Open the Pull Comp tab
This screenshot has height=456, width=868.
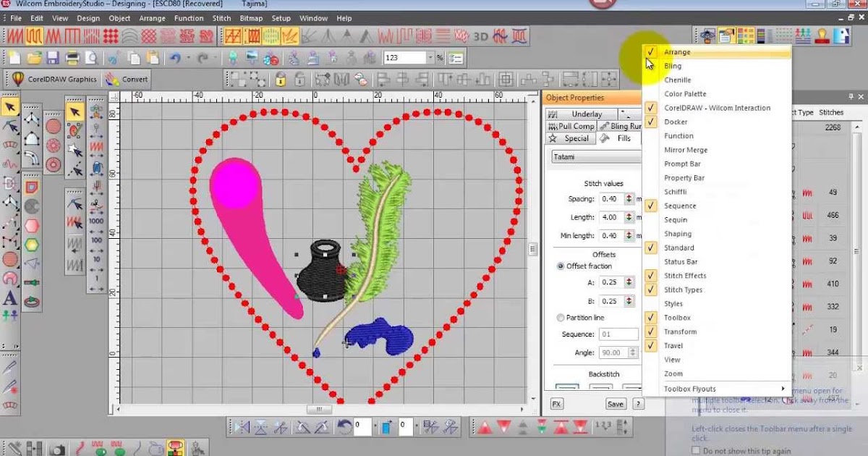point(571,126)
